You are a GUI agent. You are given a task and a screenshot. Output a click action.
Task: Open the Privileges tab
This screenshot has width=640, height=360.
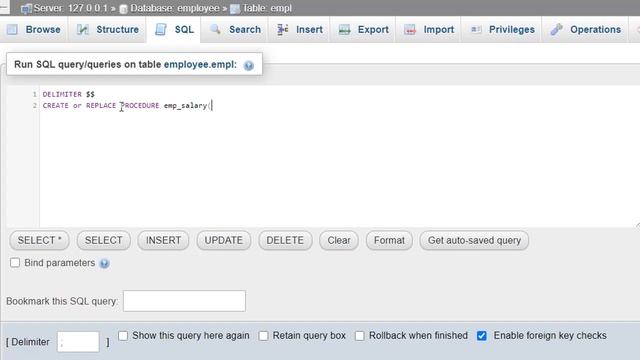point(502,29)
